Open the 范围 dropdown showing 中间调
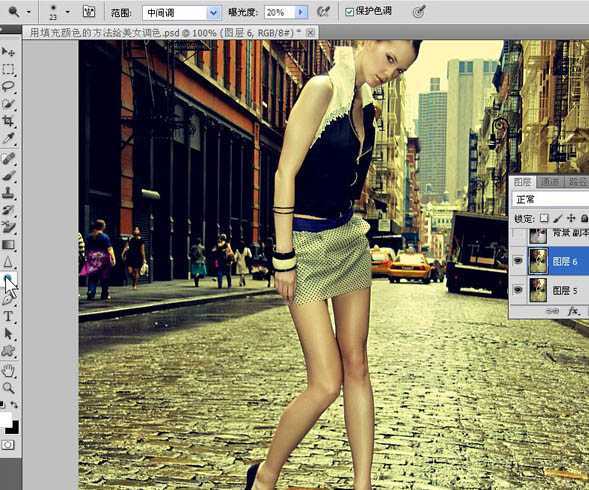This screenshot has width=589, height=490. [x=181, y=13]
